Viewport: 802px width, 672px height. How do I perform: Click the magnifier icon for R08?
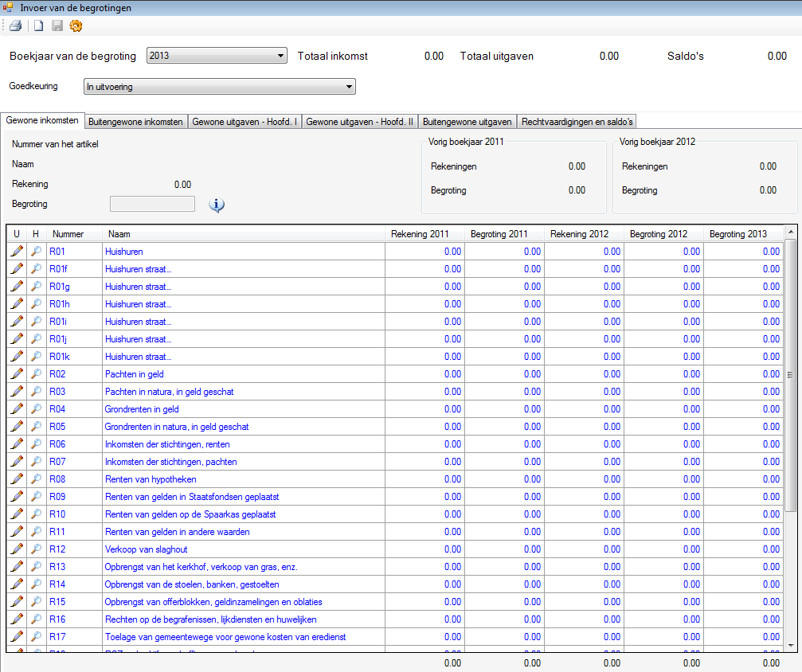(x=36, y=479)
